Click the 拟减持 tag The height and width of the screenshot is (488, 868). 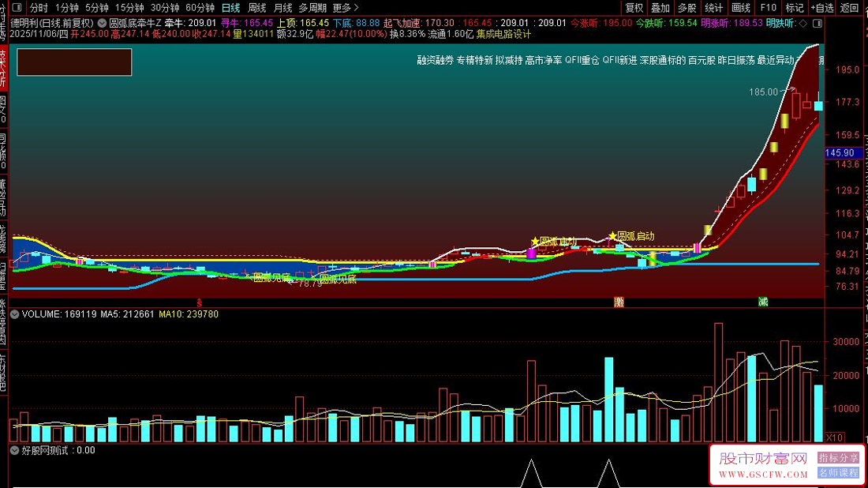[x=509, y=60]
